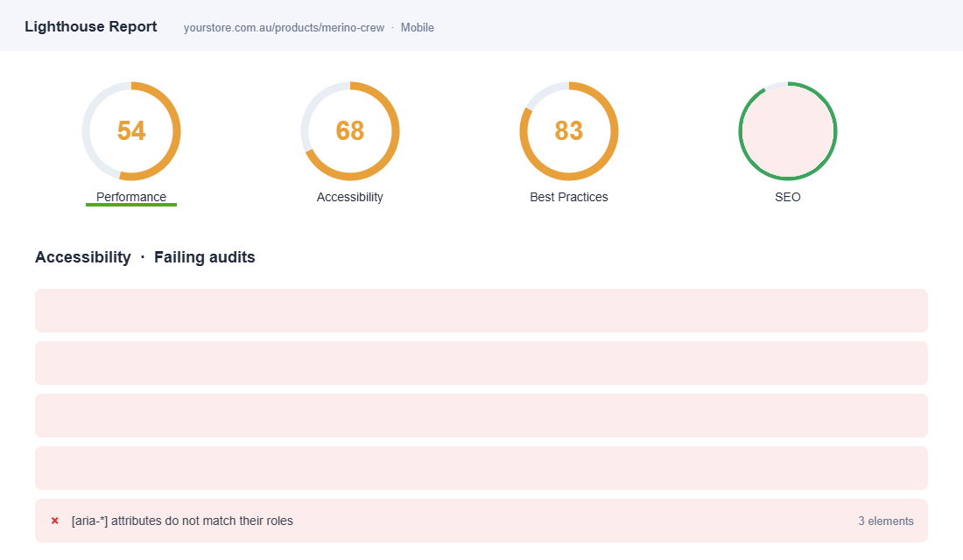
Task: Click the red X icon on aria audit
Action: click(54, 521)
